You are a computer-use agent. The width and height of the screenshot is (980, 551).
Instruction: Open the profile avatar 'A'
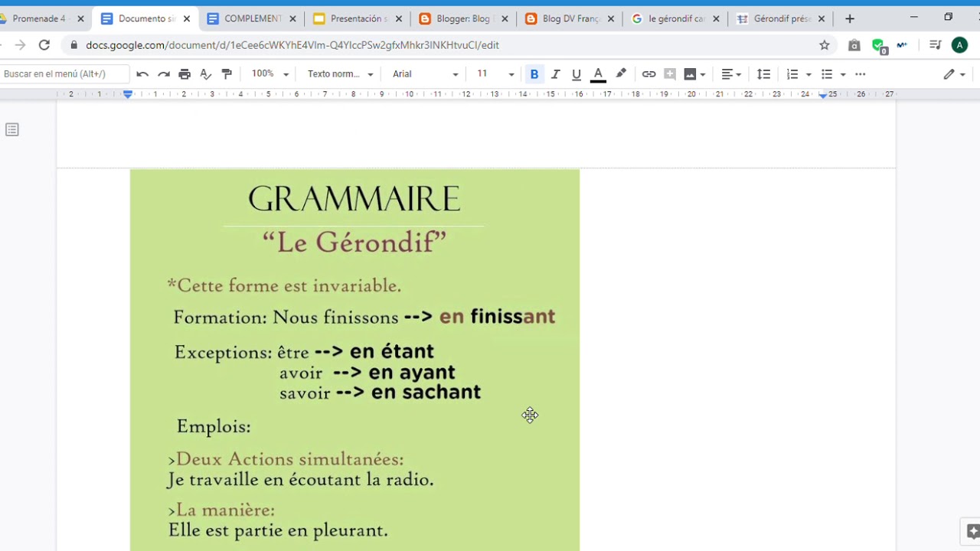959,45
